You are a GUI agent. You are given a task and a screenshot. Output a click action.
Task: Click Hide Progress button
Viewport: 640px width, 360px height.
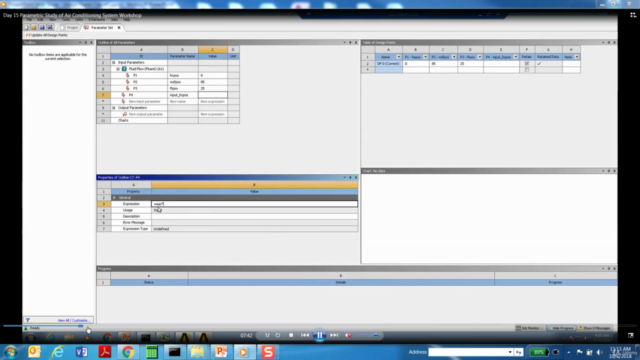click(x=561, y=328)
